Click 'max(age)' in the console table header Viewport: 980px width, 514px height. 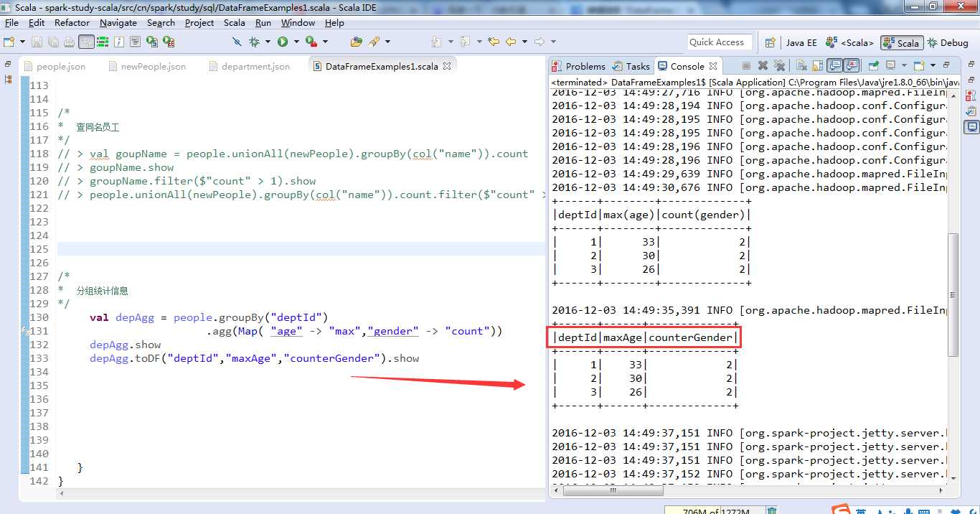pyautogui.click(x=629, y=215)
